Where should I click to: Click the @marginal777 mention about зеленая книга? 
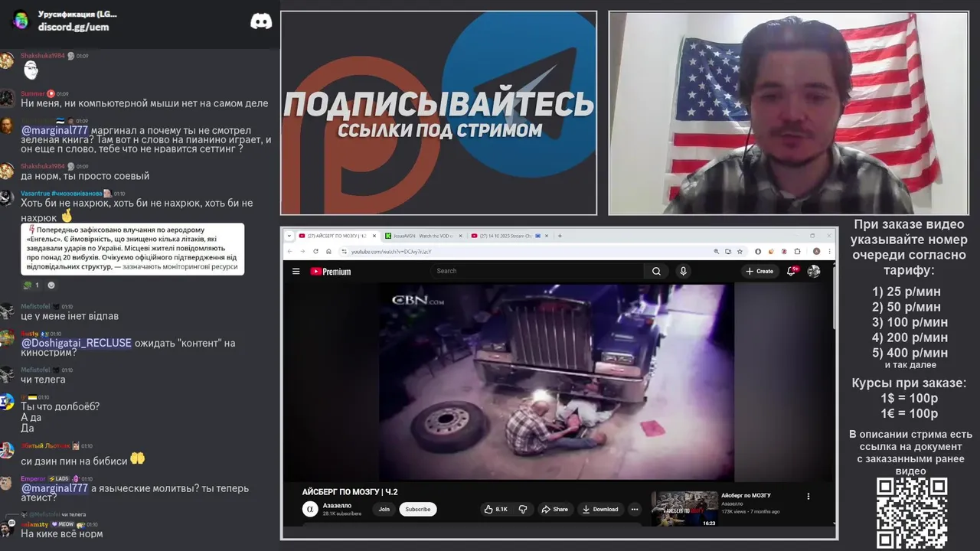(54, 130)
